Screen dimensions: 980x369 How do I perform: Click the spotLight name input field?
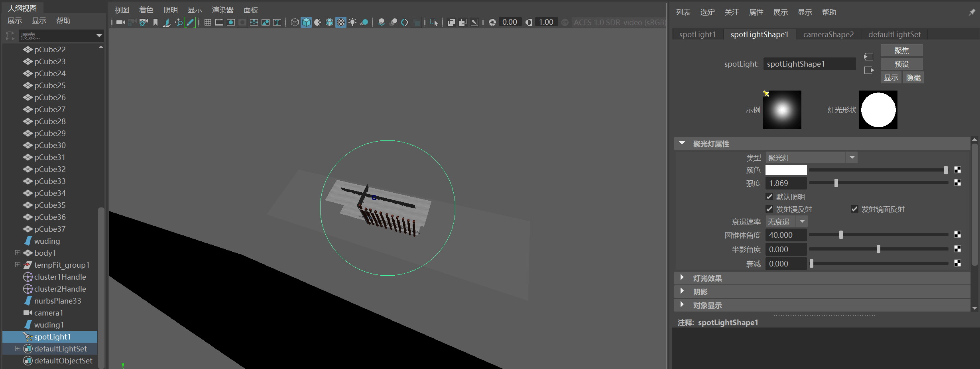pos(809,64)
